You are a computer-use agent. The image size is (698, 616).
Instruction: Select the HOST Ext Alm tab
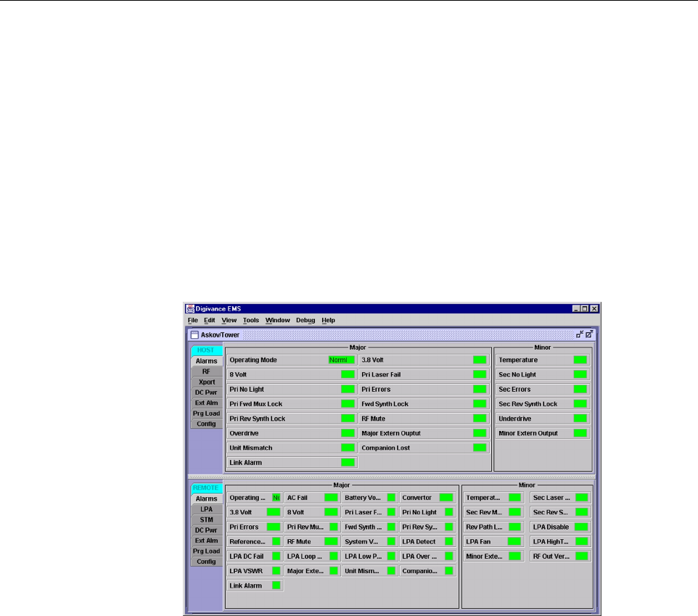(x=207, y=403)
